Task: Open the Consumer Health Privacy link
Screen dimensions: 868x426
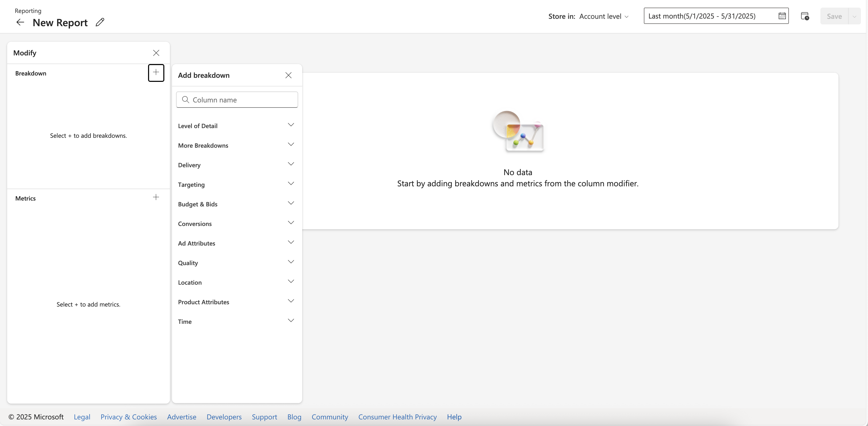Action: 397,417
